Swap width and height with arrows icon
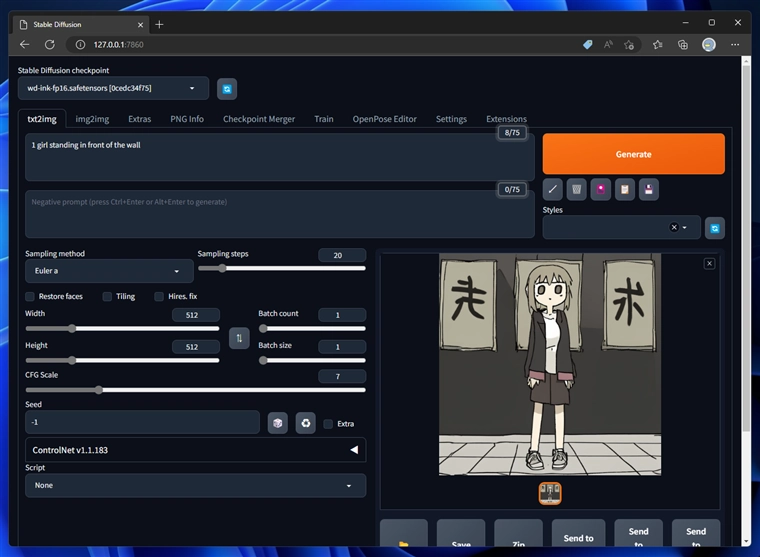 [x=239, y=338]
